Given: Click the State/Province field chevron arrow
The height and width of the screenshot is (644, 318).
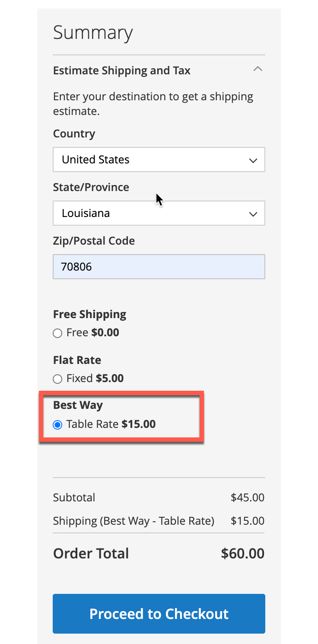Looking at the screenshot, I should (x=253, y=214).
